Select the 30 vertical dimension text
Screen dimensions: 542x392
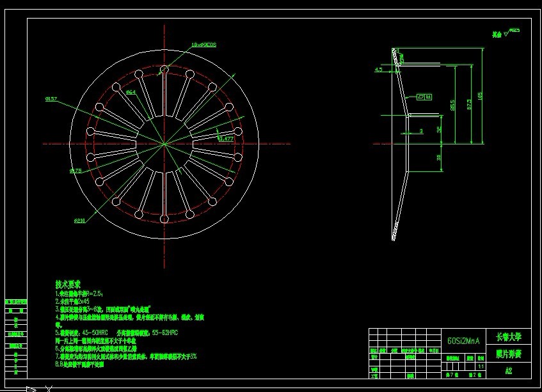438,157
